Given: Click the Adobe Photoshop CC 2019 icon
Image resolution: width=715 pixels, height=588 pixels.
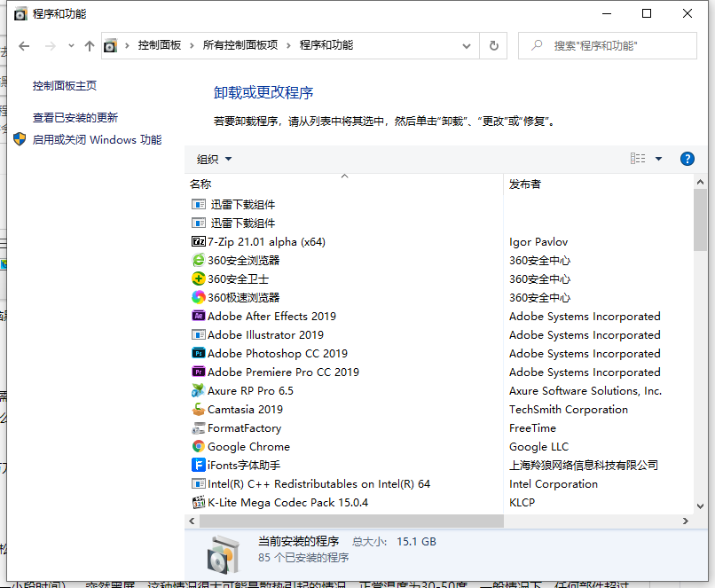Looking at the screenshot, I should [199, 353].
